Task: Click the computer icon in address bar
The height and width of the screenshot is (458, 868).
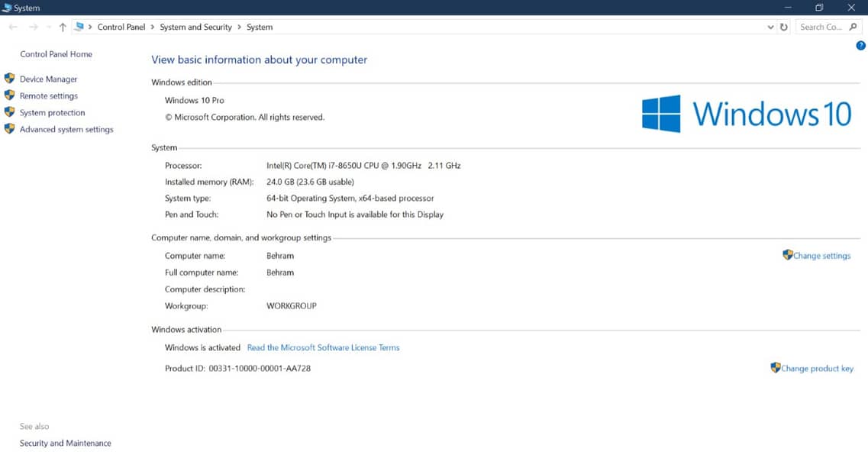Action: click(79, 27)
